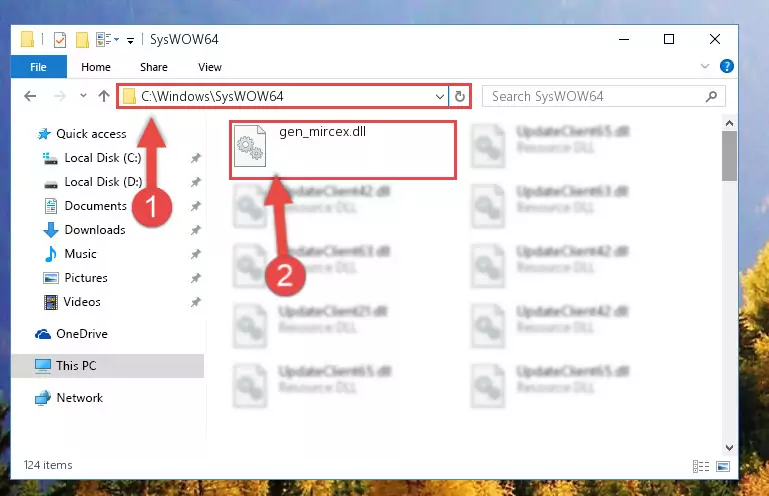Viewport: 769px width, 496px height.
Task: Select Network in the navigation pane
Action: tap(79, 398)
